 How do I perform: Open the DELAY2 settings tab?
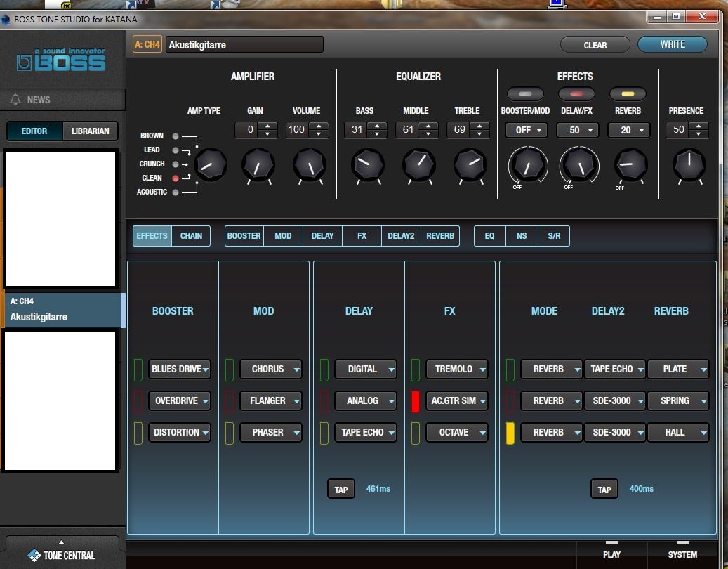pyautogui.click(x=401, y=236)
